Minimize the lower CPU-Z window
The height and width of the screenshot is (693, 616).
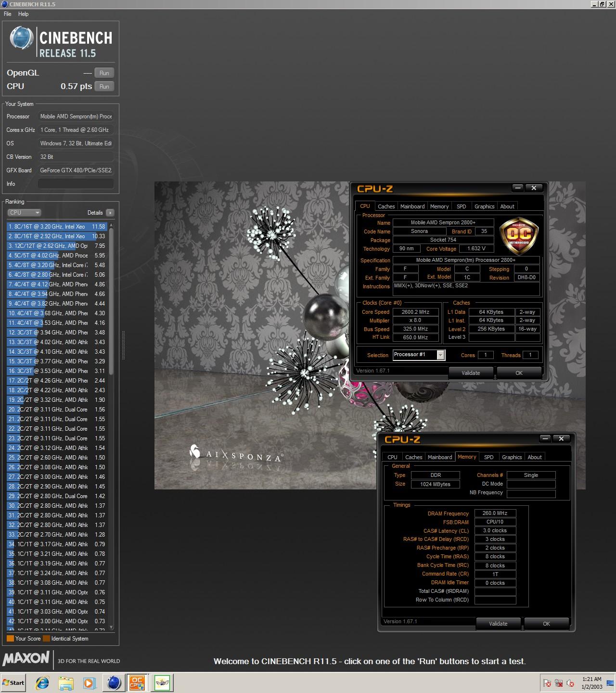pyautogui.click(x=545, y=438)
